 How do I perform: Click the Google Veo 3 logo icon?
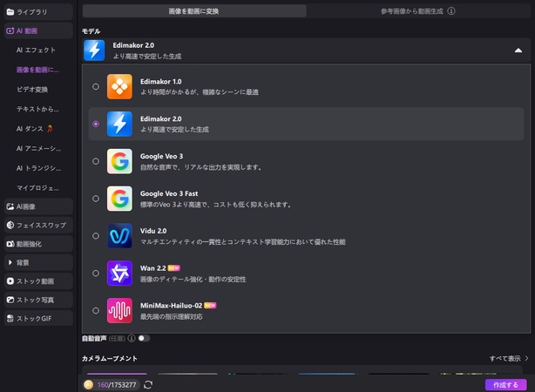click(119, 162)
